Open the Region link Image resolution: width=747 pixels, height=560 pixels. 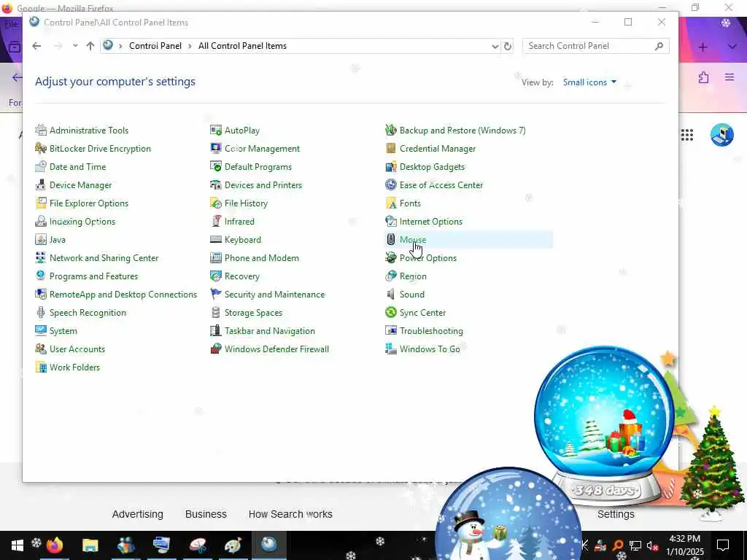413,276
